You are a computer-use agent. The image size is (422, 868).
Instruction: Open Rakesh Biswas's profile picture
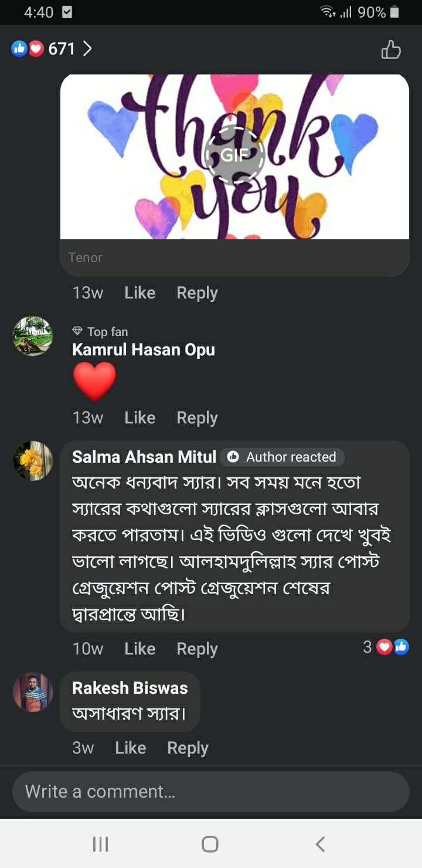[33, 691]
